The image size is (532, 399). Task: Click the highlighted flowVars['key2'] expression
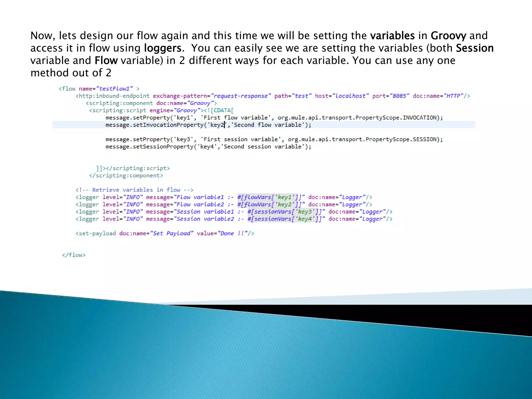pyautogui.click(x=269, y=205)
